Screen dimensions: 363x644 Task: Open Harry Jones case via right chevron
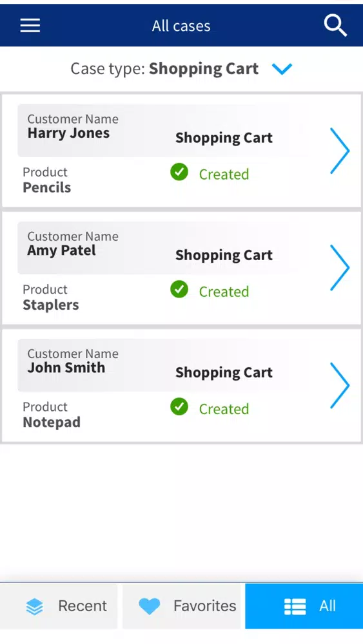340,151
